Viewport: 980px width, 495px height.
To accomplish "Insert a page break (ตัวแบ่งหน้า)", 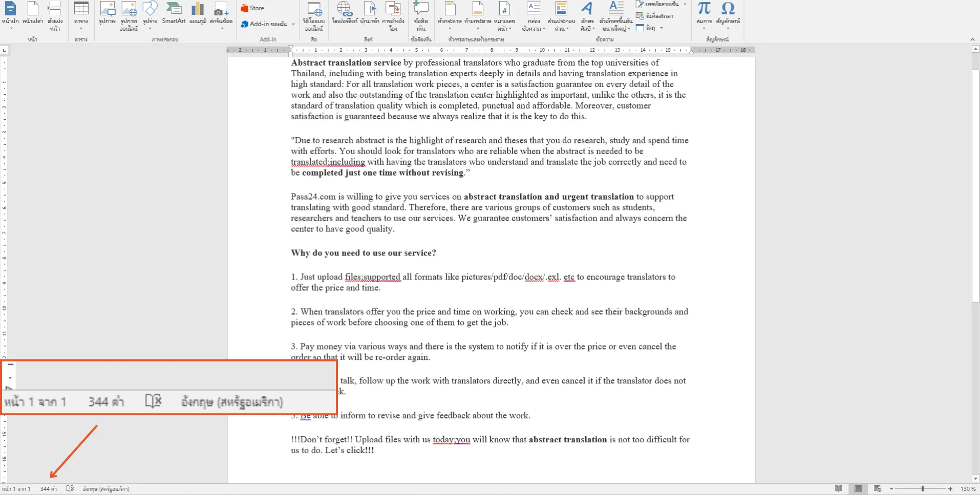I will click(x=55, y=15).
